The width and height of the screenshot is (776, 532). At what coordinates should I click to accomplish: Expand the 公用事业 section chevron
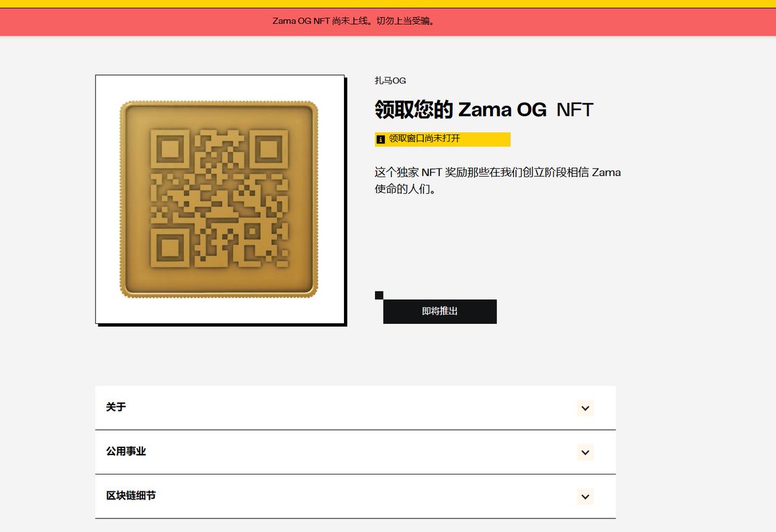click(x=585, y=452)
